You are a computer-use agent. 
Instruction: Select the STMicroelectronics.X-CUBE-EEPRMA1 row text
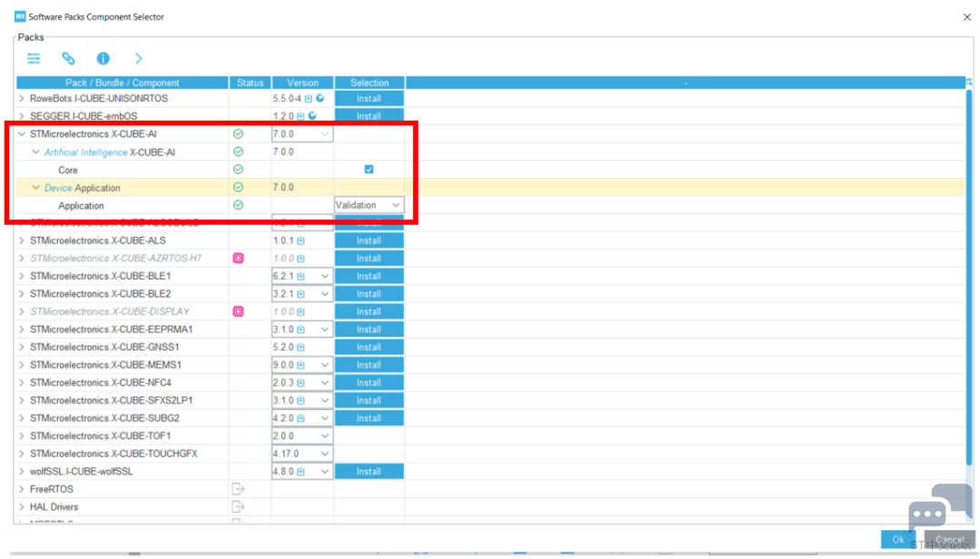pyautogui.click(x=112, y=329)
